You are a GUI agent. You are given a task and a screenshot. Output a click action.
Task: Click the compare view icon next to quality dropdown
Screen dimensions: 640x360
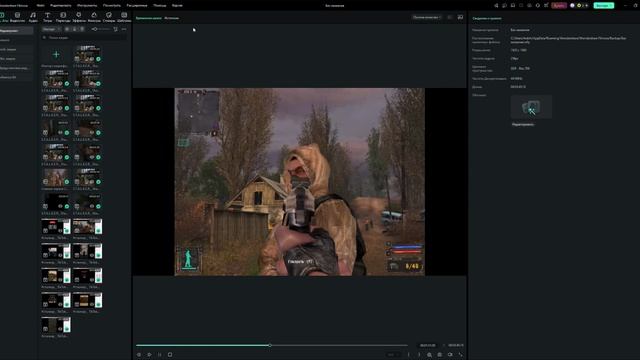coord(450,18)
